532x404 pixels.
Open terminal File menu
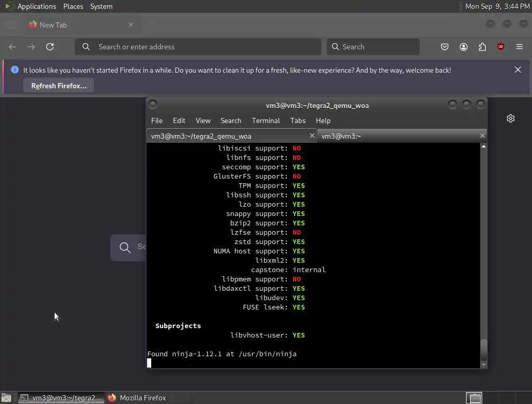157,121
